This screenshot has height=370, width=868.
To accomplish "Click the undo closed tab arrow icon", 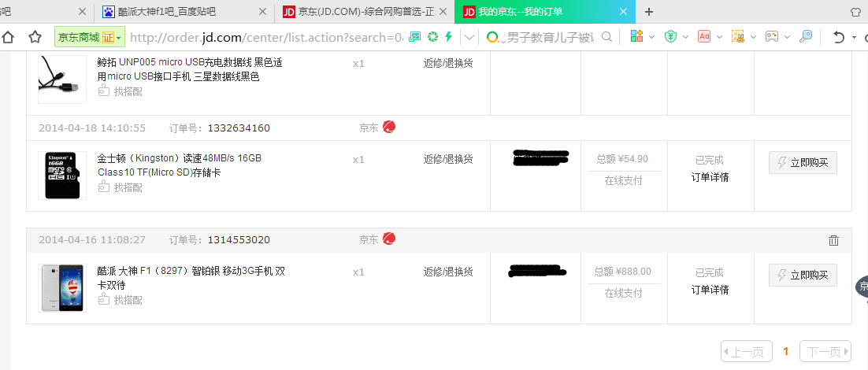I will (x=839, y=37).
